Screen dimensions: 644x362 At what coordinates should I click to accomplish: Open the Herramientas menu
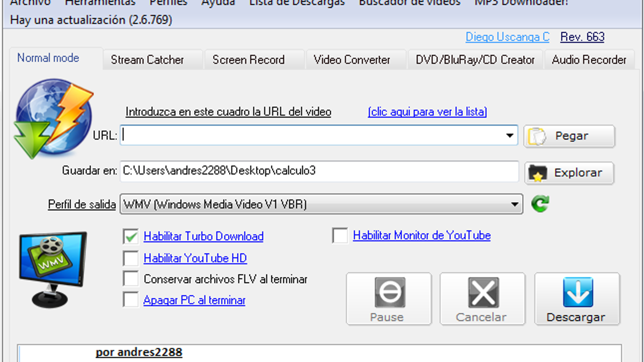[x=100, y=2]
